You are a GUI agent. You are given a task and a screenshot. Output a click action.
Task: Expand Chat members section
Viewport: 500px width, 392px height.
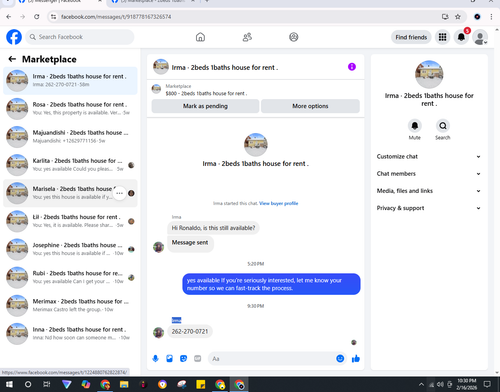429,174
